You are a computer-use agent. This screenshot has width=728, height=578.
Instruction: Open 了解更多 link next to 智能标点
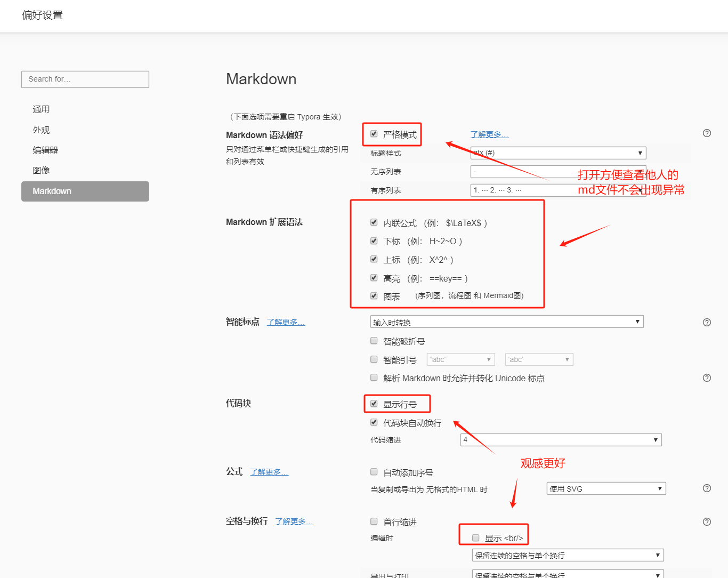click(286, 322)
